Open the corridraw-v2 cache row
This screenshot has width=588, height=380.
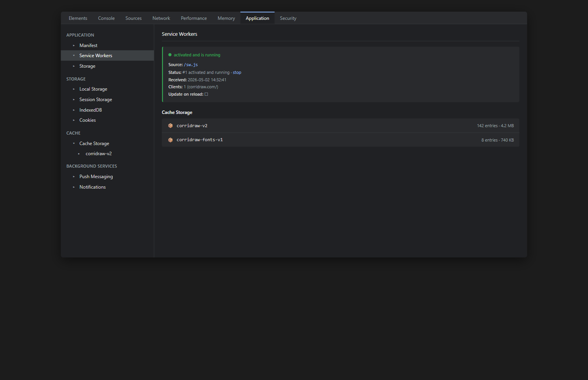340,126
